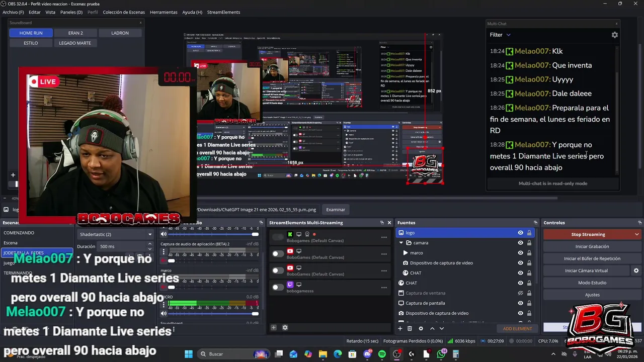The width and height of the screenshot is (644, 362).
Task: Add a new source with the plus icon
Action: 400,328
